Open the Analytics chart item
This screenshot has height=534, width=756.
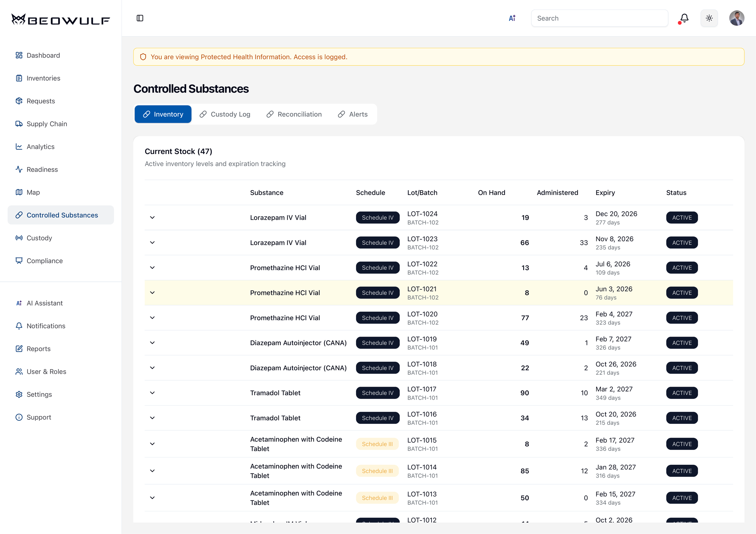[x=40, y=146]
